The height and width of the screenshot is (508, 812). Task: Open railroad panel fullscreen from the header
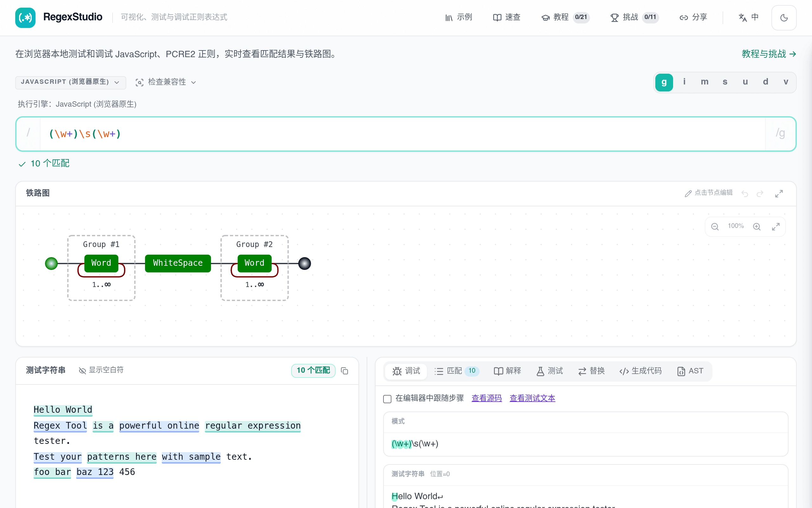[x=779, y=194]
